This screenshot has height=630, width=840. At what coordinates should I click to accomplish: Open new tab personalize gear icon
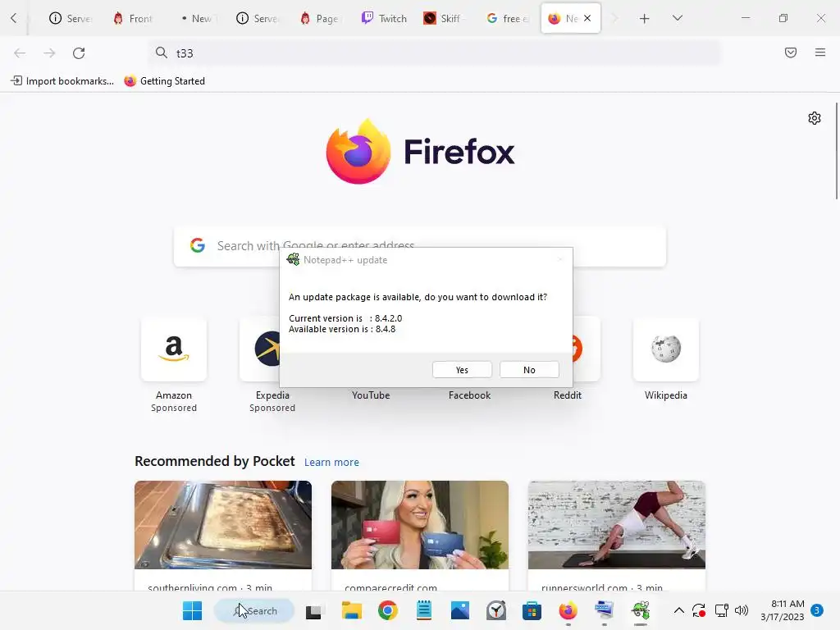point(815,118)
